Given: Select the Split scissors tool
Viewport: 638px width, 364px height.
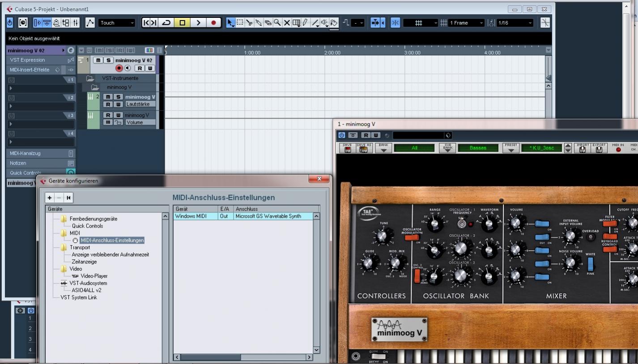Looking at the screenshot, I should 249,23.
